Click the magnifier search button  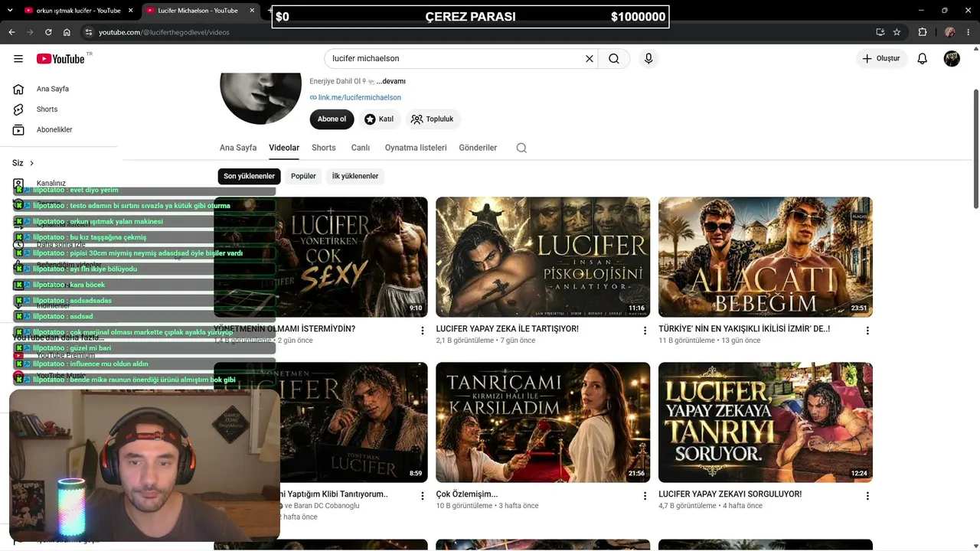pyautogui.click(x=614, y=59)
